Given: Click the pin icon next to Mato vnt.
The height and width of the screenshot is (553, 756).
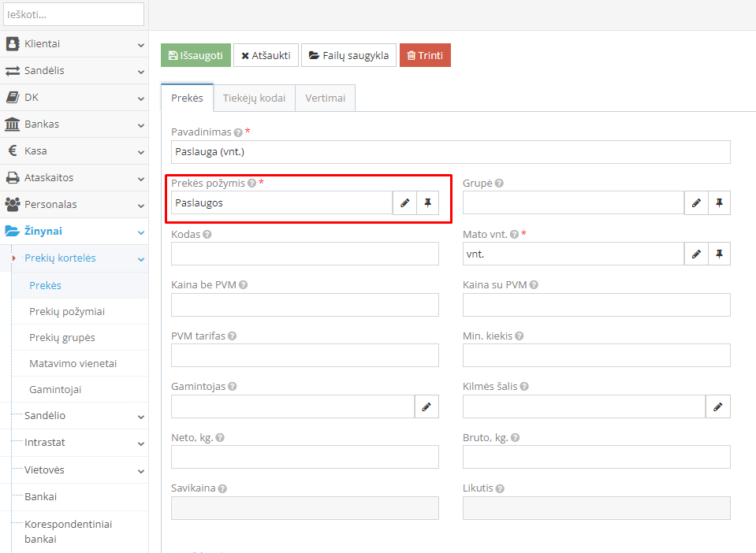Looking at the screenshot, I should tap(720, 254).
